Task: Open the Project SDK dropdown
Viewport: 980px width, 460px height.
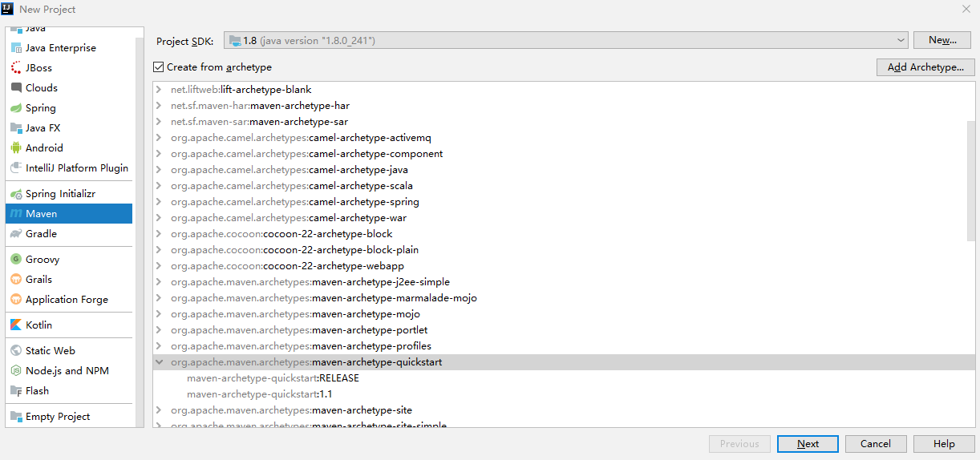Action: tap(565, 40)
